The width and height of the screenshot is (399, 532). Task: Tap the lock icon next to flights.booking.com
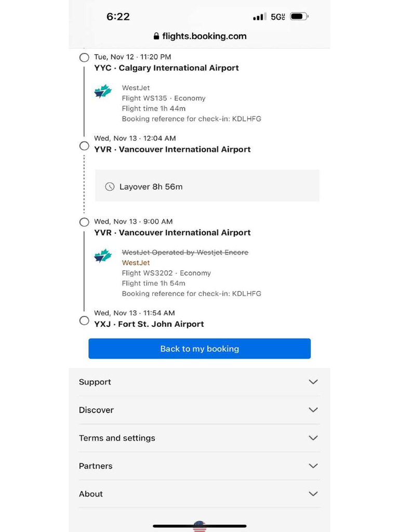tap(156, 36)
